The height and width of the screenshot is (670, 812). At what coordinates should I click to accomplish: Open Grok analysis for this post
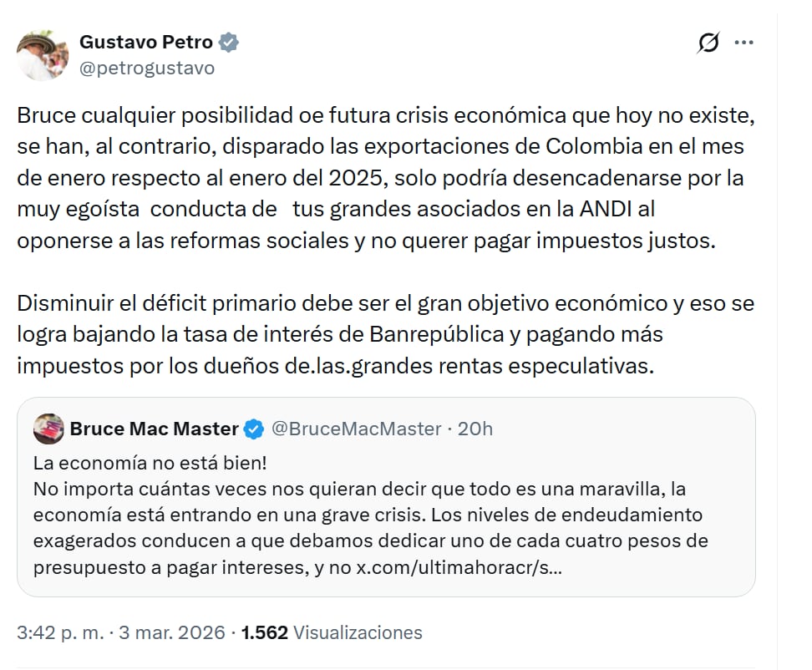[708, 40]
